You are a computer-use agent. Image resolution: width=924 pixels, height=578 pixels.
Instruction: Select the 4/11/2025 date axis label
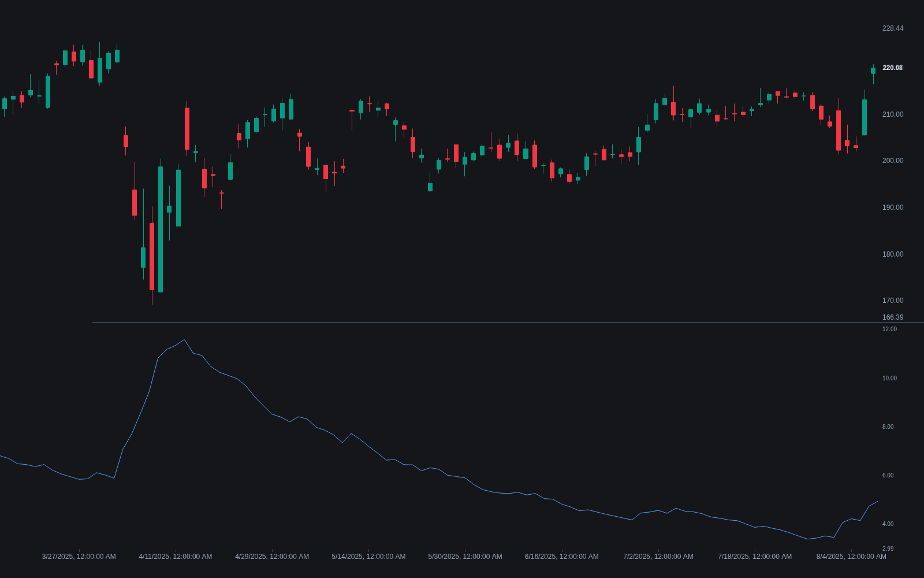(176, 557)
